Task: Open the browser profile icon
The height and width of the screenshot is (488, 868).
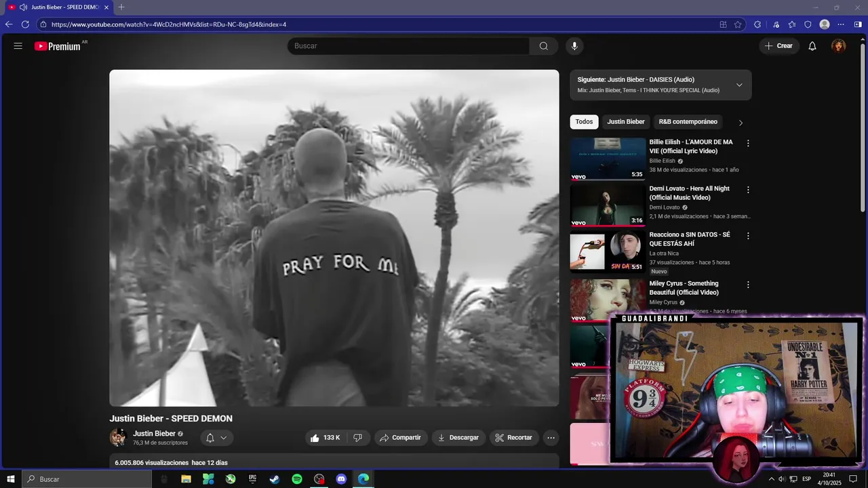Action: (825, 24)
